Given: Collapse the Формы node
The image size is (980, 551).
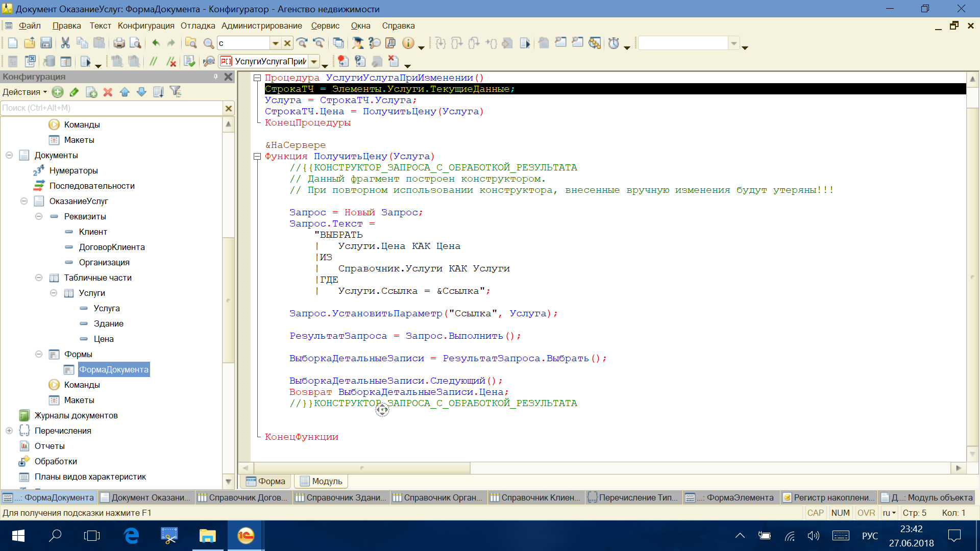Looking at the screenshot, I should tap(39, 354).
